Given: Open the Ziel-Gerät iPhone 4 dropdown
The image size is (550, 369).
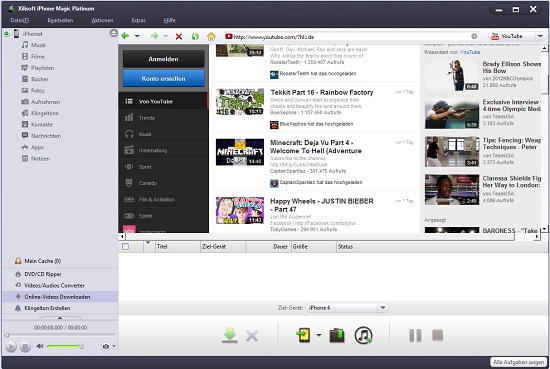Looking at the screenshot, I should point(347,308).
